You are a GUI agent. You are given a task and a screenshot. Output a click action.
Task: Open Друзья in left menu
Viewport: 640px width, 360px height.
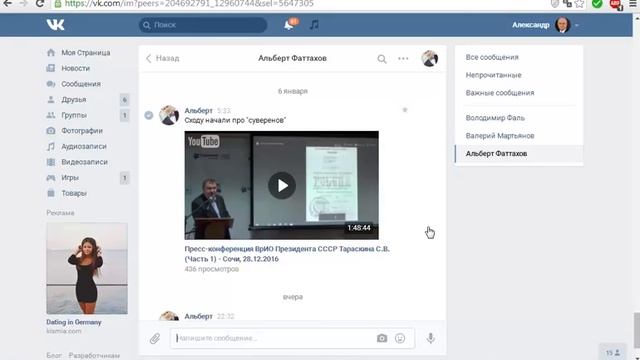pyautogui.click(x=73, y=99)
